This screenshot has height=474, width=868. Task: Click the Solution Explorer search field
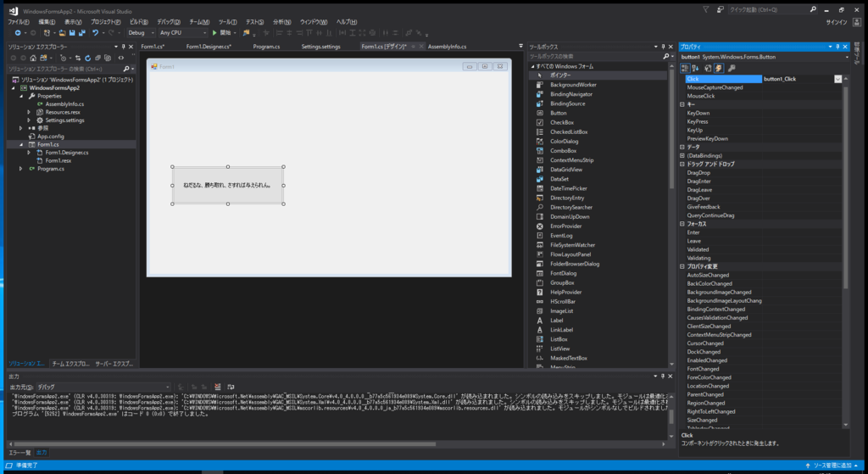click(x=65, y=69)
